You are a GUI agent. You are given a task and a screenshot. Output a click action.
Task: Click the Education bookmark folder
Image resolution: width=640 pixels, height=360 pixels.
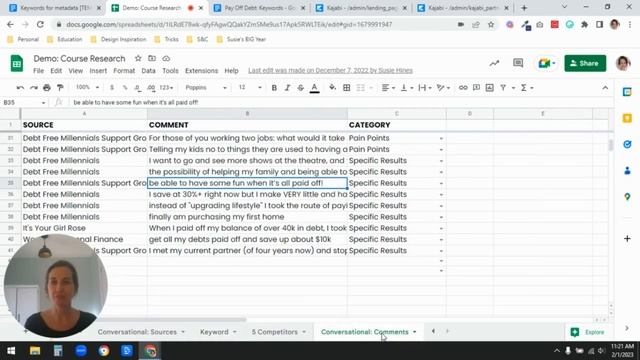(x=64, y=40)
